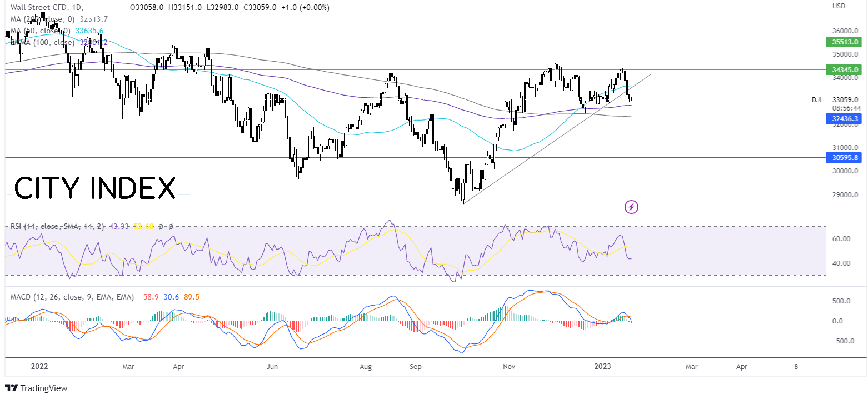
Task: Select the 32436.3 blue price label
Action: pyautogui.click(x=846, y=119)
